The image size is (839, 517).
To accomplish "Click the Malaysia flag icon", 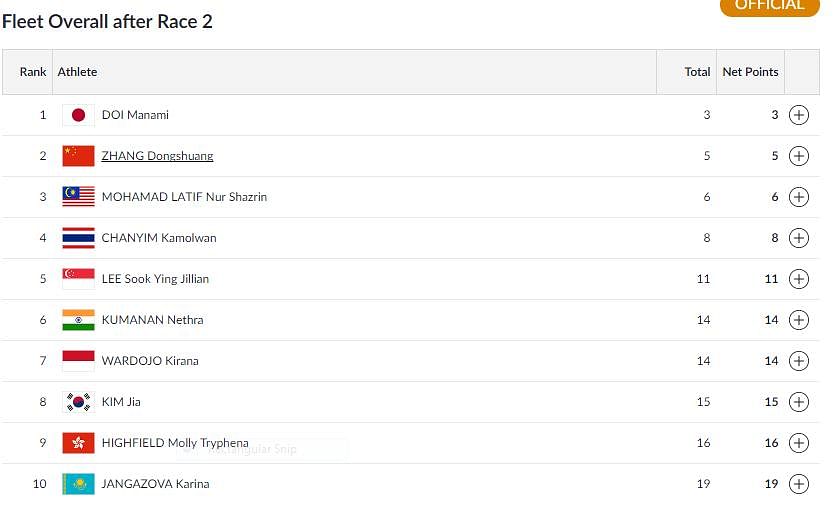I will point(78,197).
